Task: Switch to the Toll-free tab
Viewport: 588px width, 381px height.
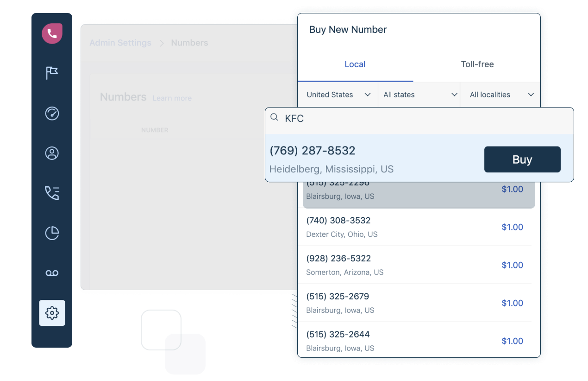Action: coord(477,64)
